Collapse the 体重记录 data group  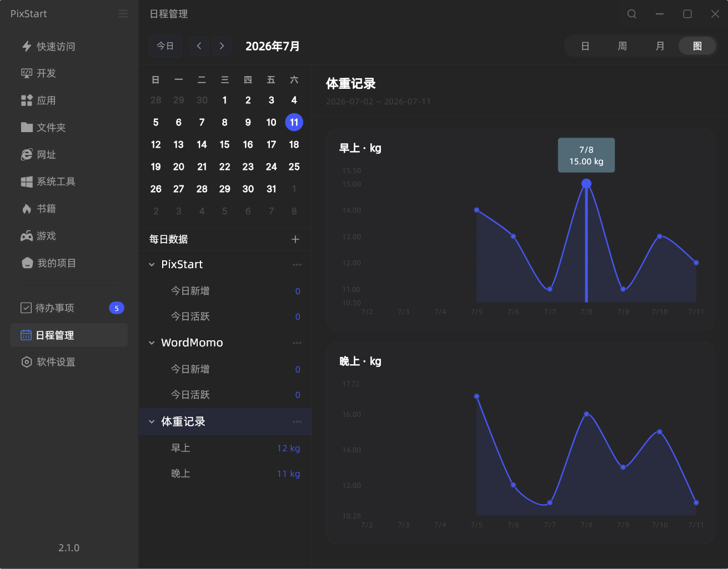tap(152, 422)
